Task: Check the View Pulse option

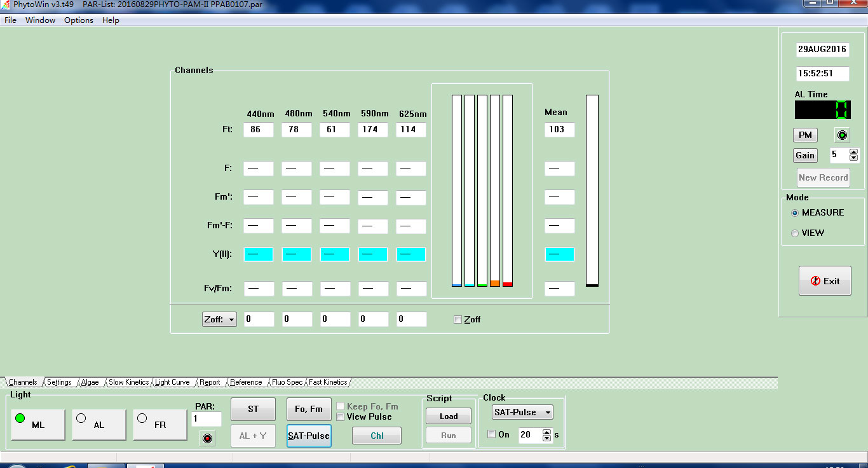Action: [x=341, y=417]
